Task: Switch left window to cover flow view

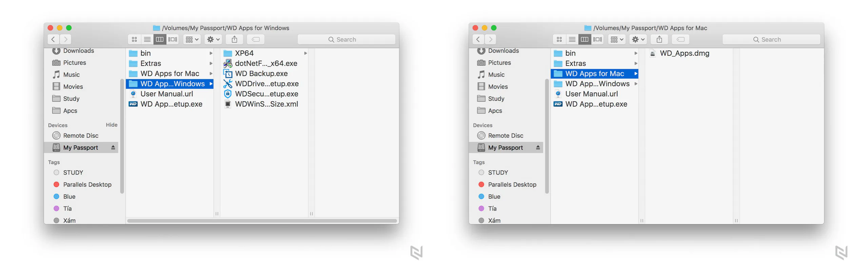Action: pyautogui.click(x=172, y=39)
